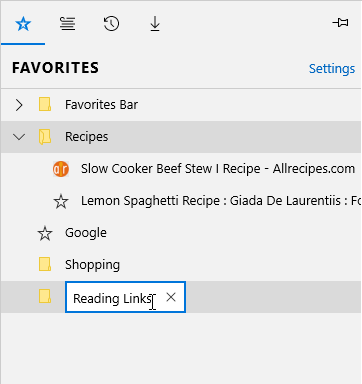Select the Shopping folder
Image resolution: width=362 pixels, height=384 pixels.
[181, 265]
